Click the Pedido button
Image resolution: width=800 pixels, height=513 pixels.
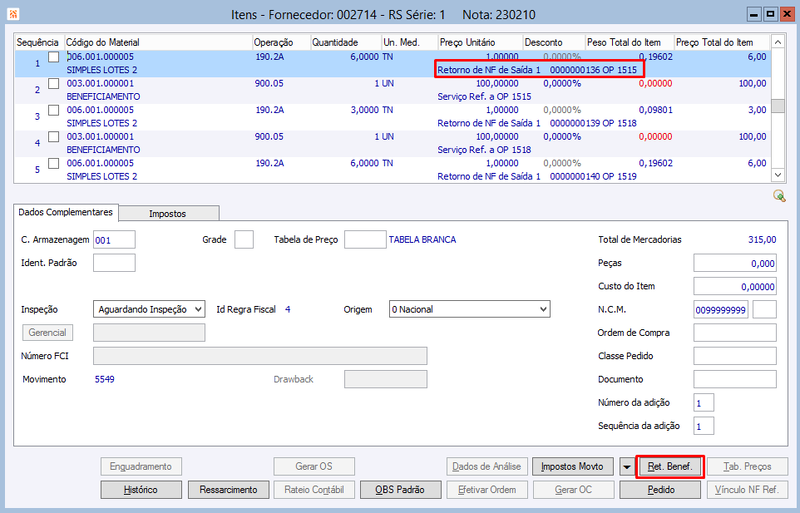click(x=660, y=490)
